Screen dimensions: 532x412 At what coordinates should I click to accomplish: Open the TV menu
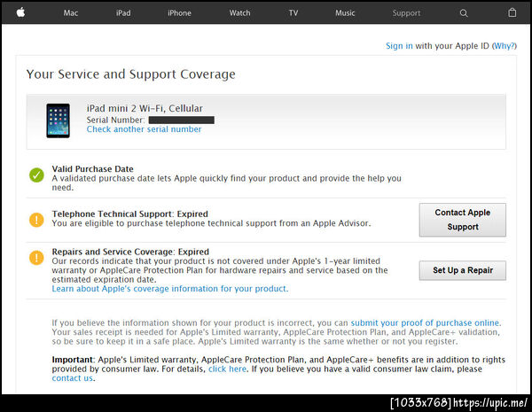(x=293, y=13)
